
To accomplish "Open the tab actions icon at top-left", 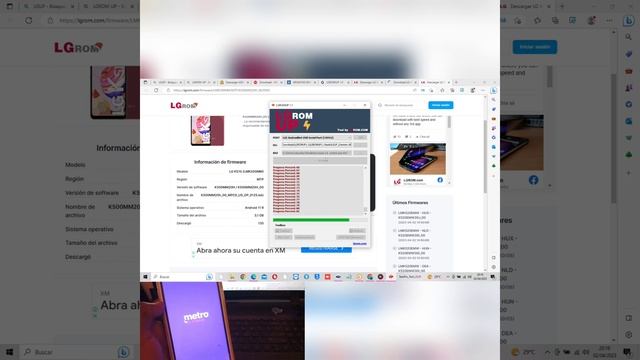I will 9,6.
